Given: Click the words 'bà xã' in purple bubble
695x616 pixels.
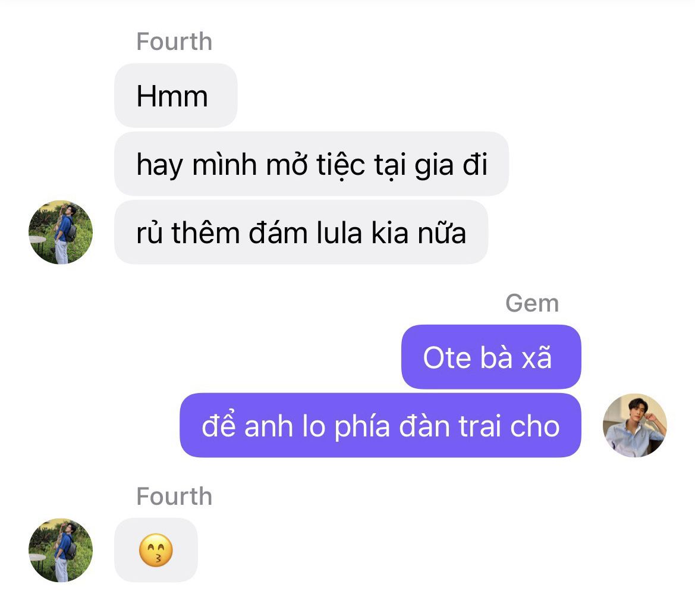Looking at the screenshot, I should [517, 357].
